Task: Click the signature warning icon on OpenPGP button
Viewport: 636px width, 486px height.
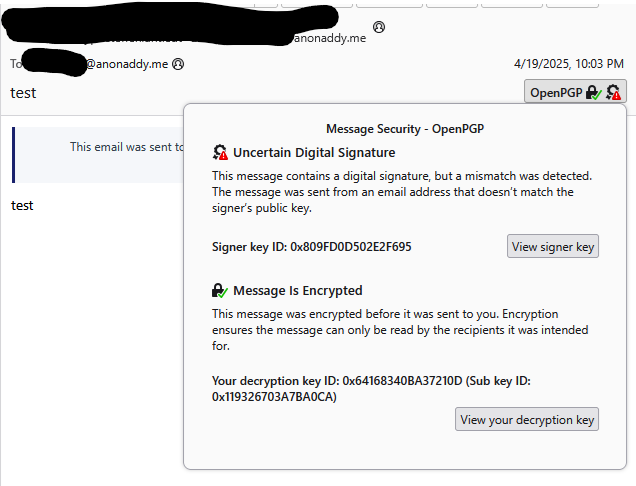Action: 614,93
